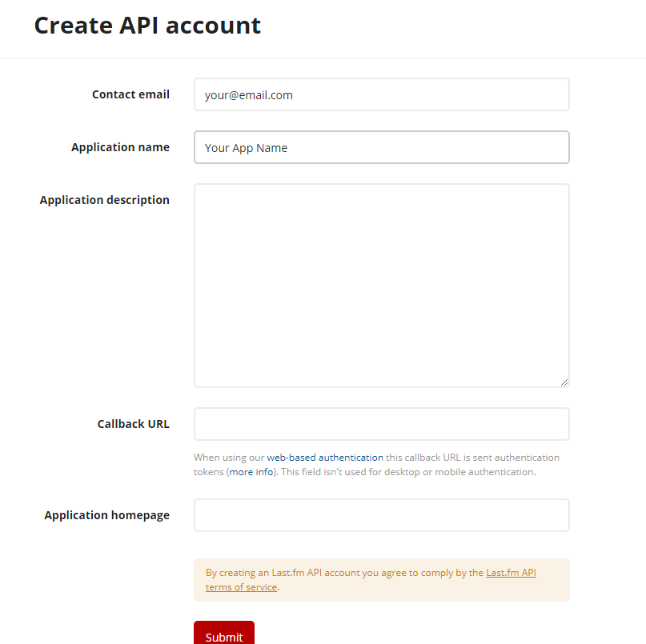Image resolution: width=646 pixels, height=644 pixels.
Task: Focus the Callback URL input field
Action: [x=382, y=424]
